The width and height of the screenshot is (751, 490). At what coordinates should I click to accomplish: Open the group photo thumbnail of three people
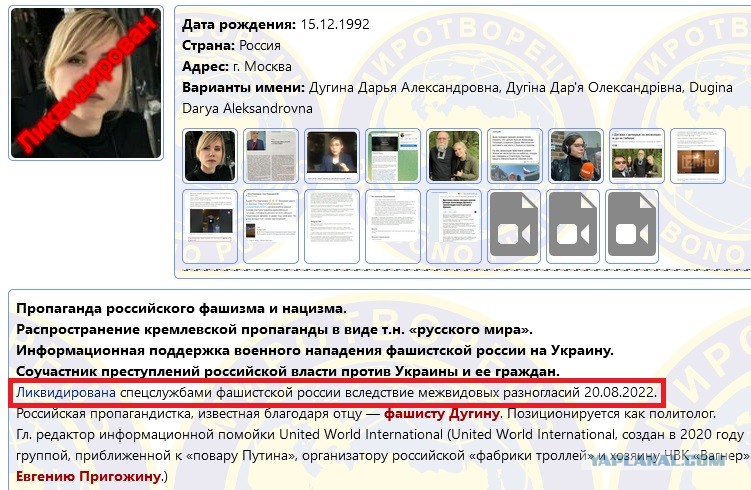coord(637,156)
